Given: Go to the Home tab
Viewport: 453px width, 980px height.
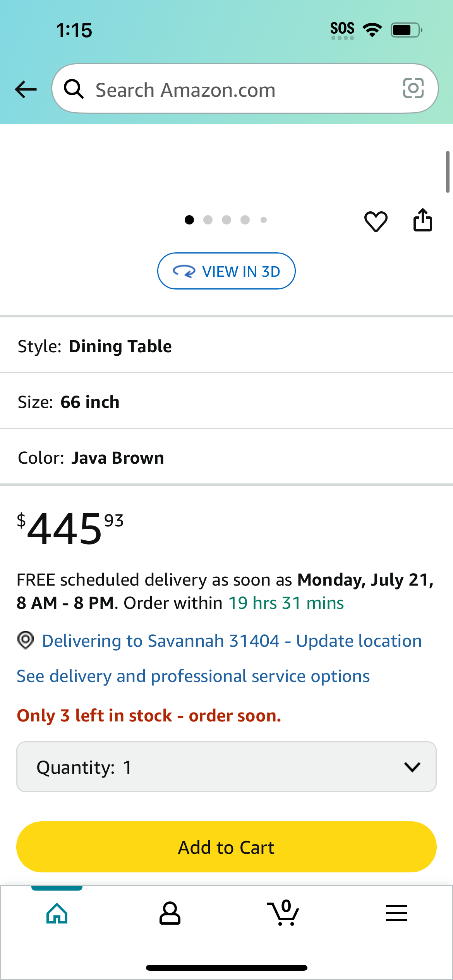Looking at the screenshot, I should (x=57, y=913).
